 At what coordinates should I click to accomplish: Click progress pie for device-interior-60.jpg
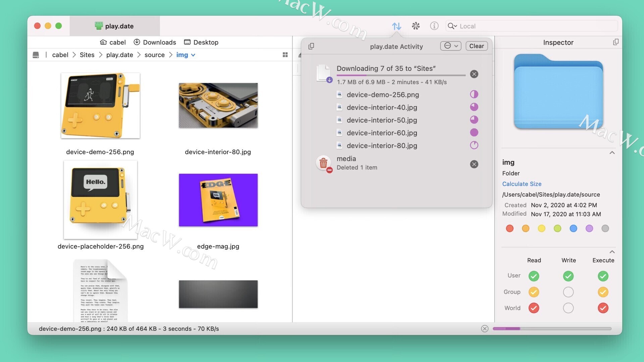tap(474, 133)
